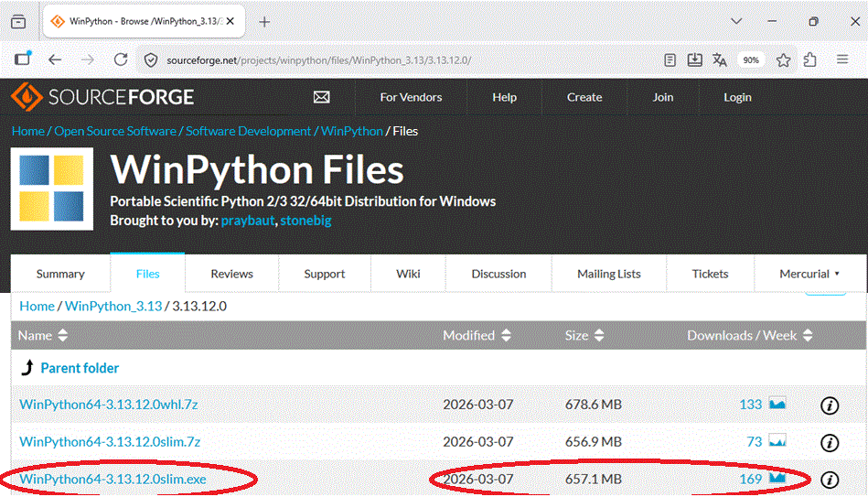Open the Wiki tab
Screen dimensions: 868x497
[x=408, y=274]
